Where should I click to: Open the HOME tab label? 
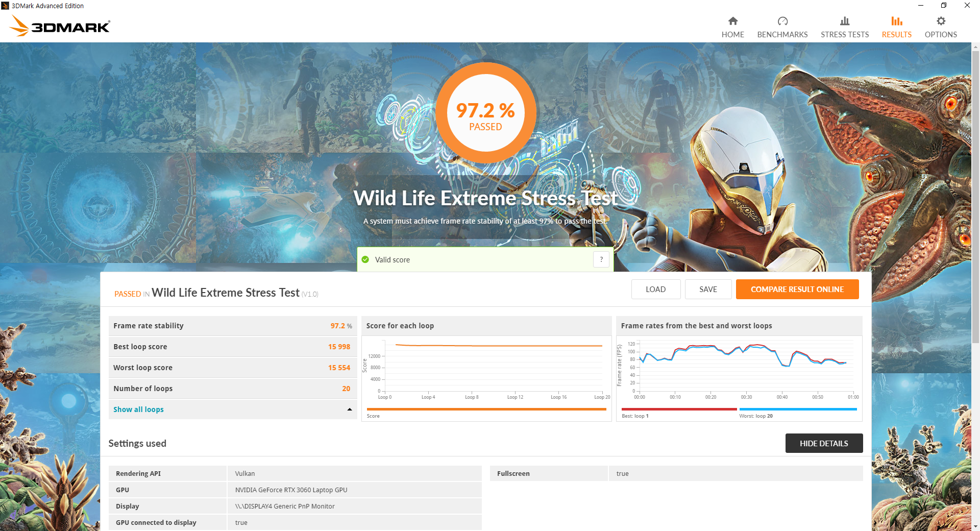(732, 35)
